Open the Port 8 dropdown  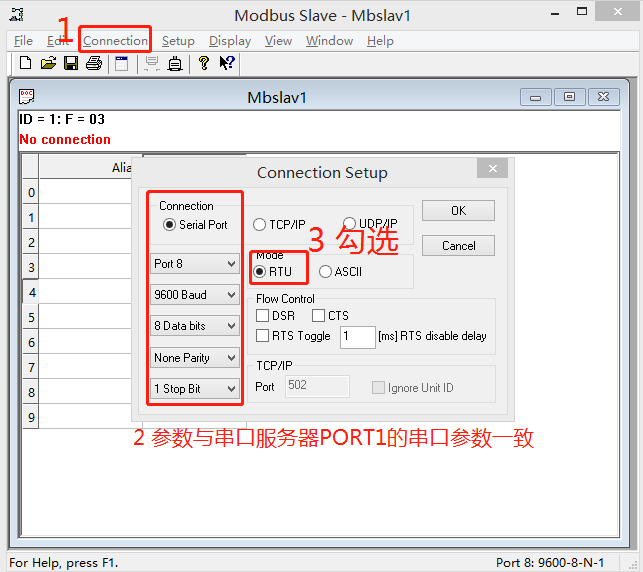click(x=195, y=265)
